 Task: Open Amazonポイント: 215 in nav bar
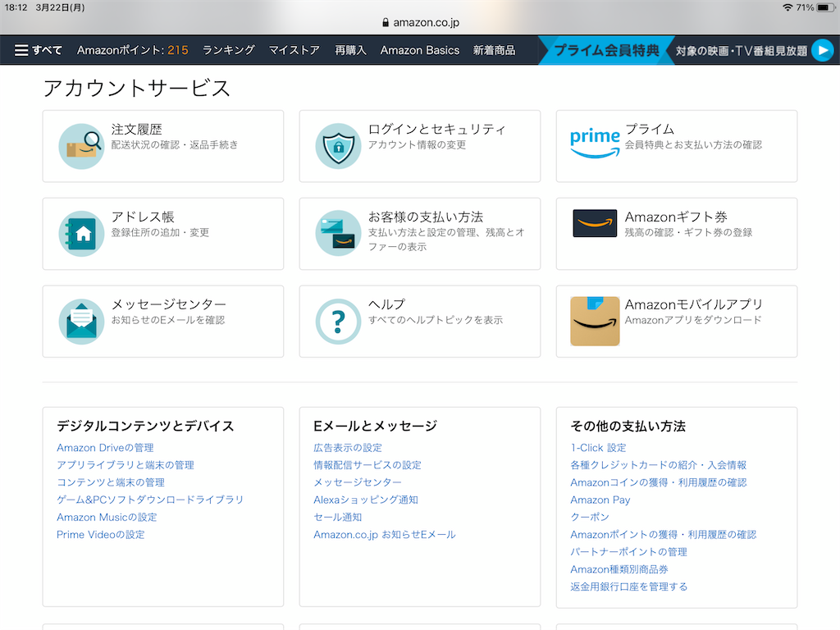point(132,50)
